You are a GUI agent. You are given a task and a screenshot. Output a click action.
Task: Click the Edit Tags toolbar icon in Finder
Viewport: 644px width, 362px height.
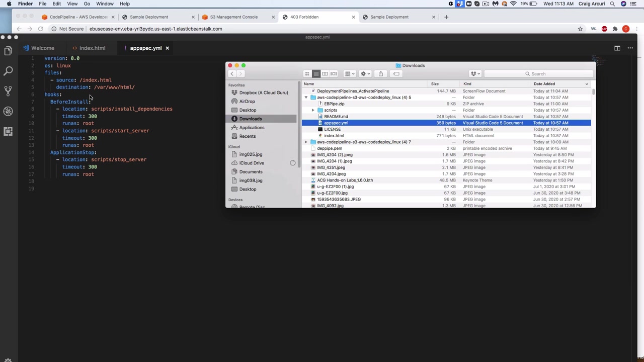coord(396,74)
